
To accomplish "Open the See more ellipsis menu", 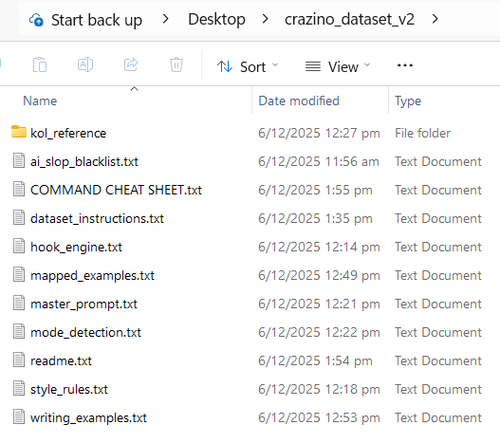I will (x=405, y=65).
